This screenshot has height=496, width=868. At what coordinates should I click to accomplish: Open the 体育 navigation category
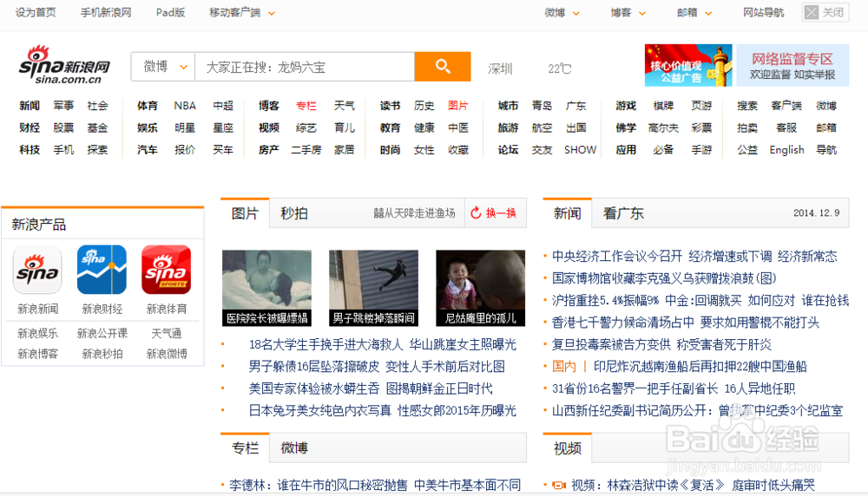(x=148, y=106)
